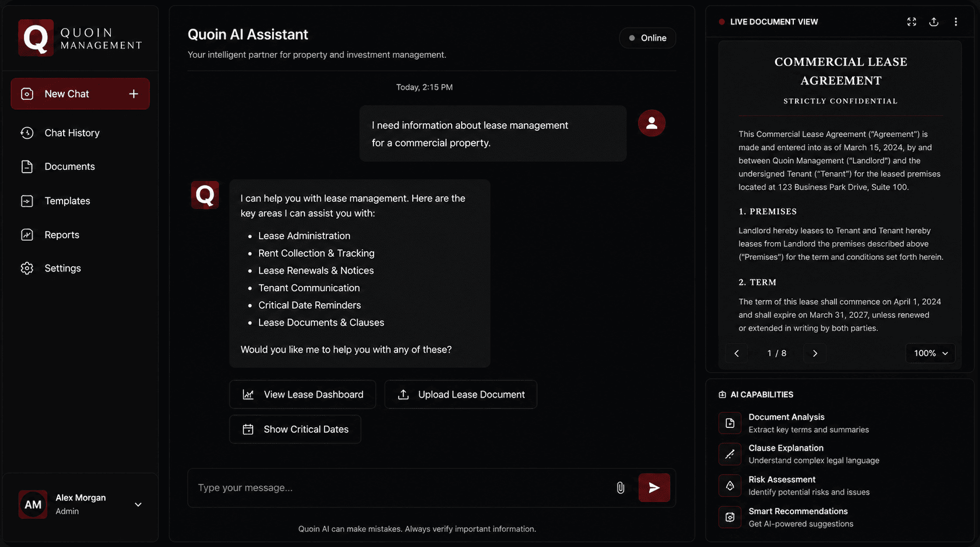Image resolution: width=980 pixels, height=547 pixels.
Task: Go to next document page arrow
Action: [x=815, y=353]
